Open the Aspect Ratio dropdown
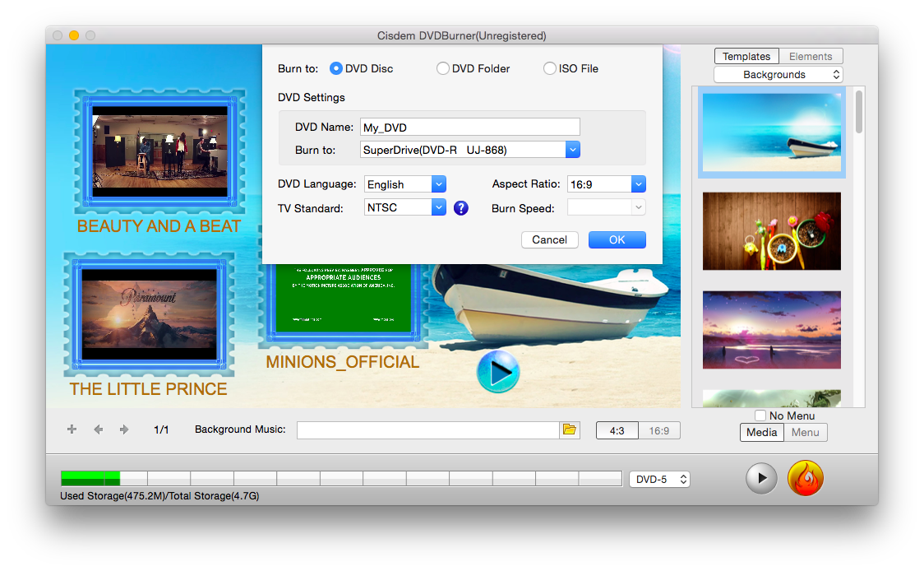Image resolution: width=924 pixels, height=571 pixels. tap(638, 184)
